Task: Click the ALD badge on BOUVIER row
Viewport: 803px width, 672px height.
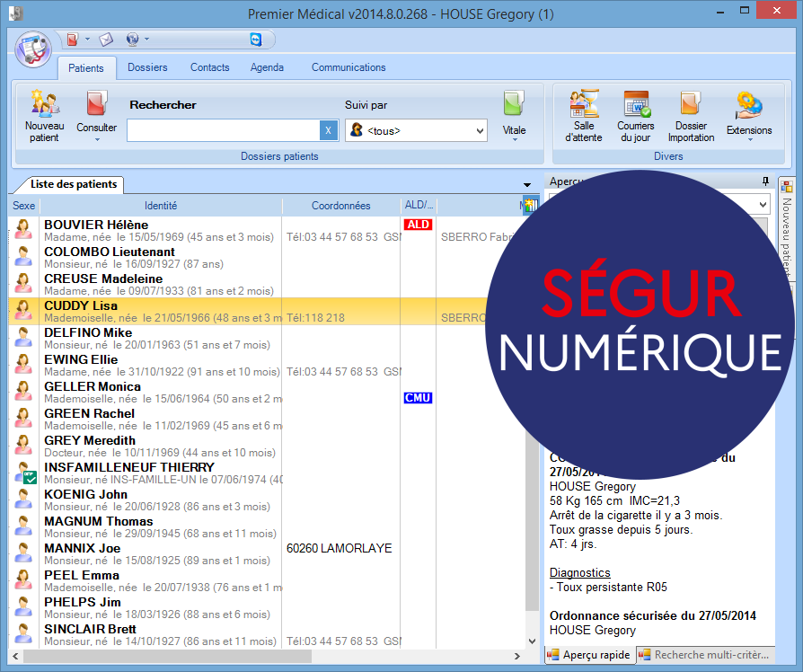Action: pos(418,225)
